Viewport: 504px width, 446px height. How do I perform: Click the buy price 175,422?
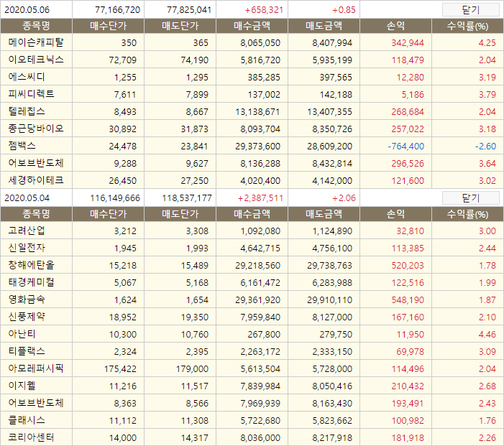click(120, 369)
